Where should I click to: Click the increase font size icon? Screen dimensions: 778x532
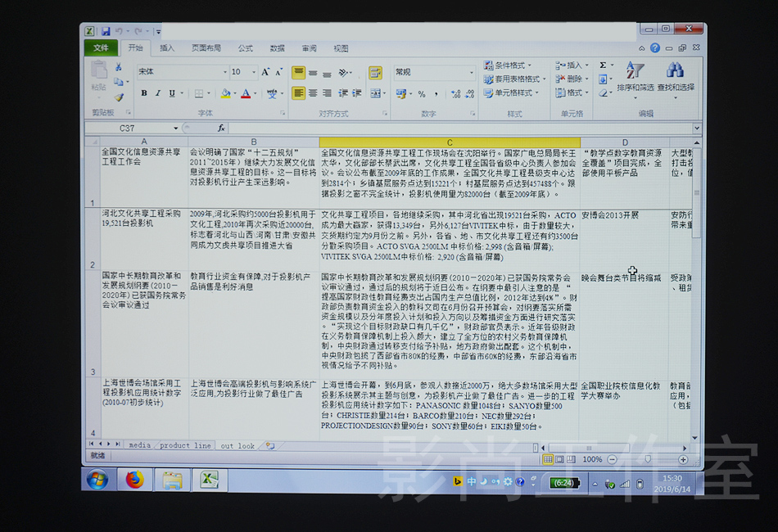pos(265,73)
